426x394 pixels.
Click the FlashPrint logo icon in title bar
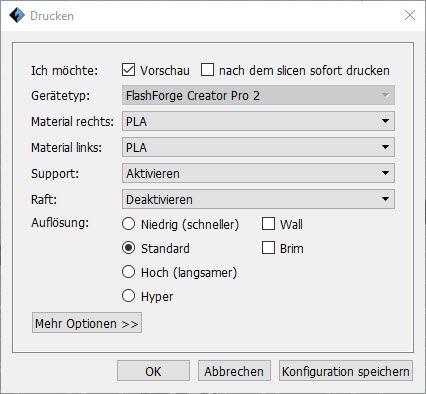click(x=17, y=15)
